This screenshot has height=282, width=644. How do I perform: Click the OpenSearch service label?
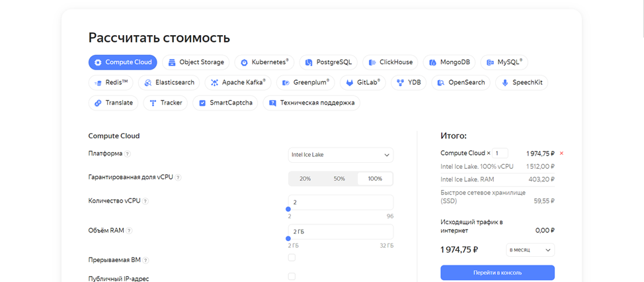click(x=467, y=82)
